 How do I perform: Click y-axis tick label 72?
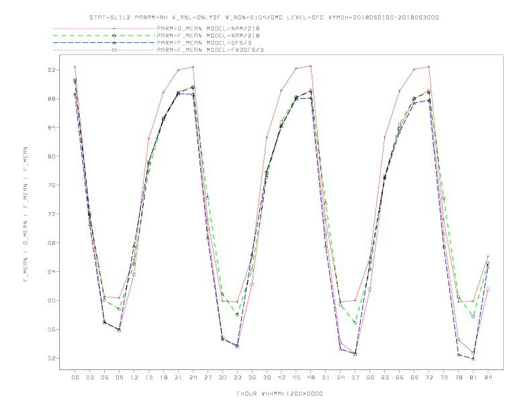click(52, 214)
